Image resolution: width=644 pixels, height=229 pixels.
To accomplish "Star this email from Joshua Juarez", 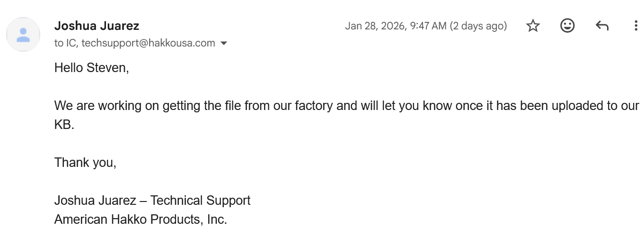I will 533,26.
